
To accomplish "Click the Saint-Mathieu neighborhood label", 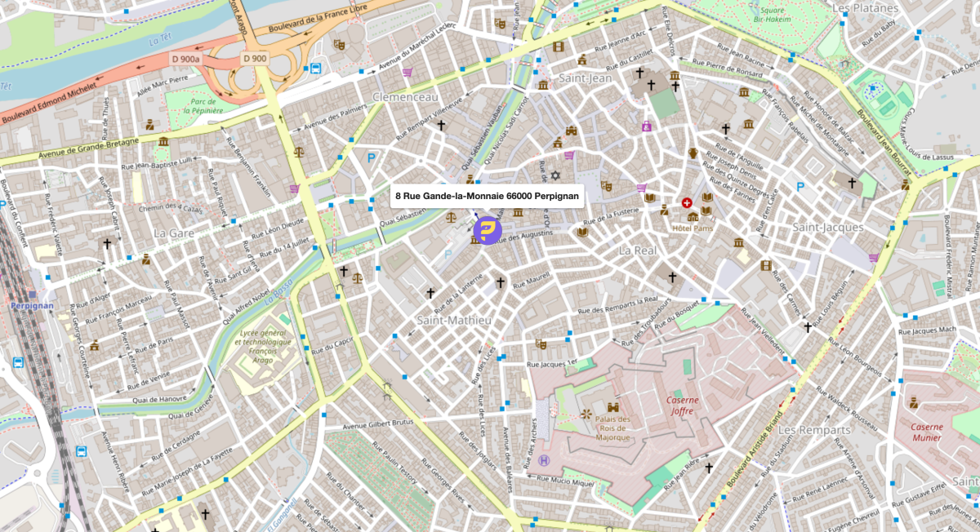I will click(454, 320).
